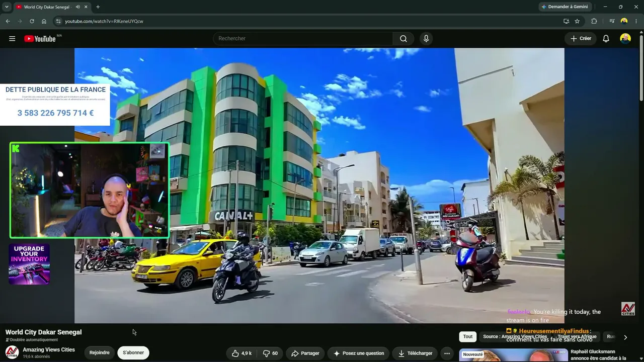Click the Créer button
The image size is (644, 362).
[581, 39]
